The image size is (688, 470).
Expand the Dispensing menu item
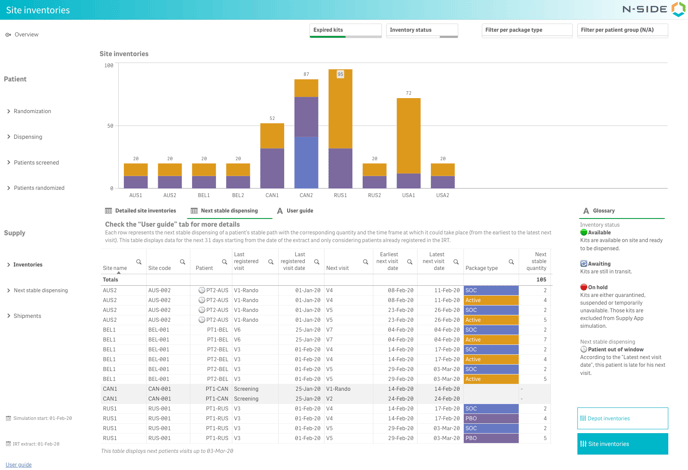(26, 137)
